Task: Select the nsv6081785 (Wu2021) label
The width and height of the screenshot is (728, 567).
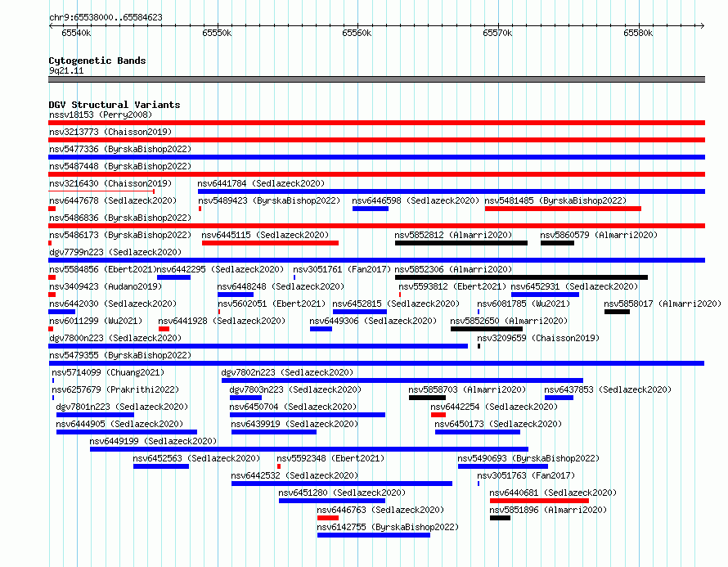Action: (x=524, y=304)
